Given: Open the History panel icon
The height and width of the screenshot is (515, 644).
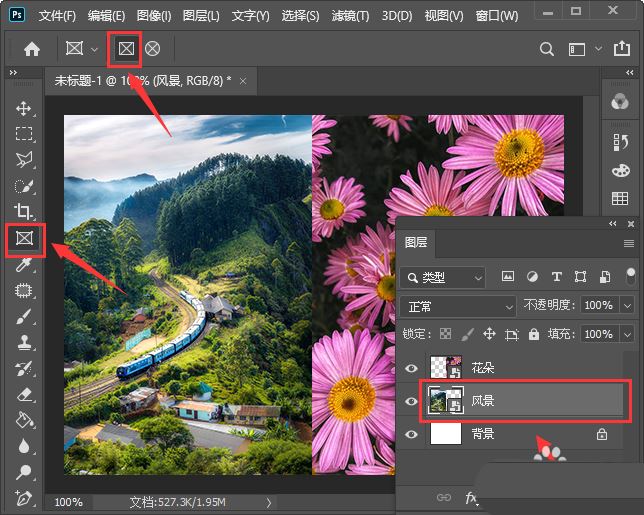Looking at the screenshot, I should 620,142.
